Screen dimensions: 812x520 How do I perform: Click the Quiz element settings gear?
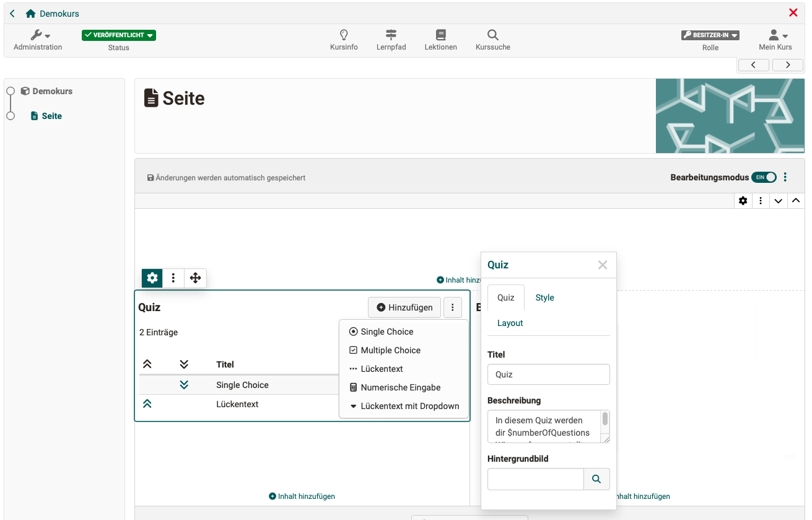pos(152,278)
